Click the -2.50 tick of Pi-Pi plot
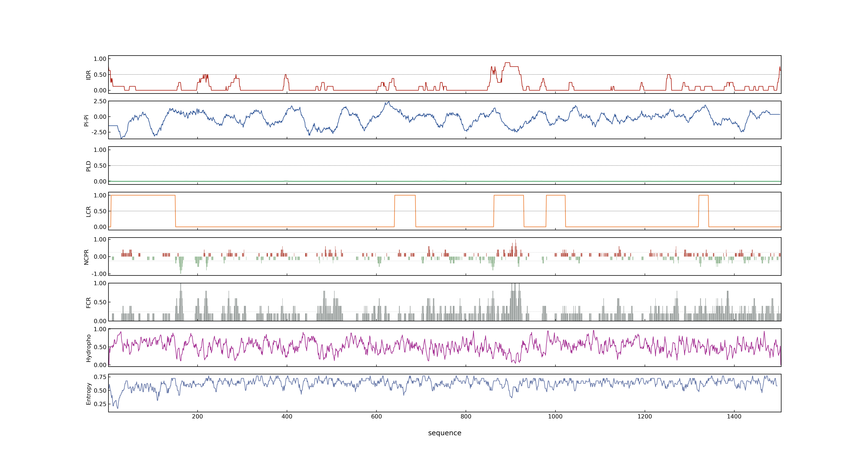868x463 pixels. (99, 132)
